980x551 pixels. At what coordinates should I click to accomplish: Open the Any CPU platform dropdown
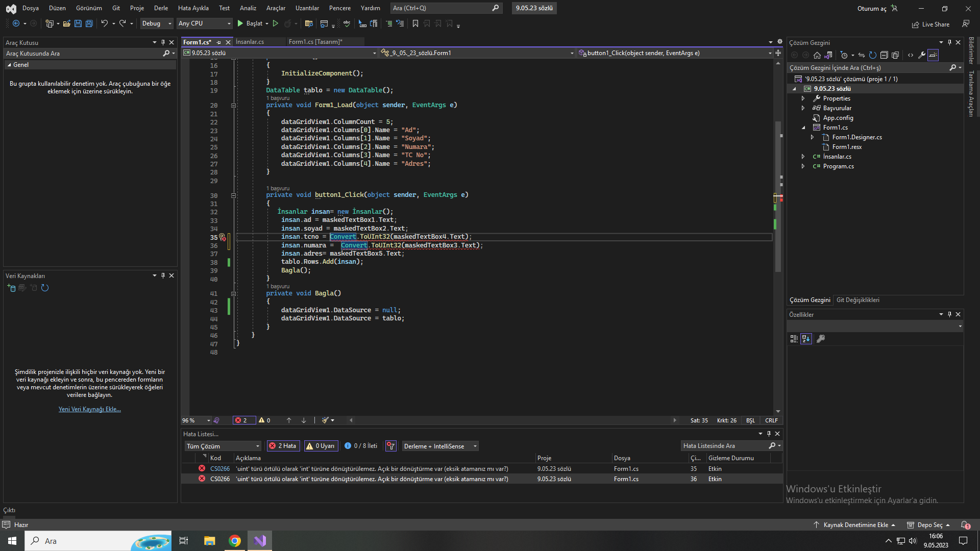point(204,23)
